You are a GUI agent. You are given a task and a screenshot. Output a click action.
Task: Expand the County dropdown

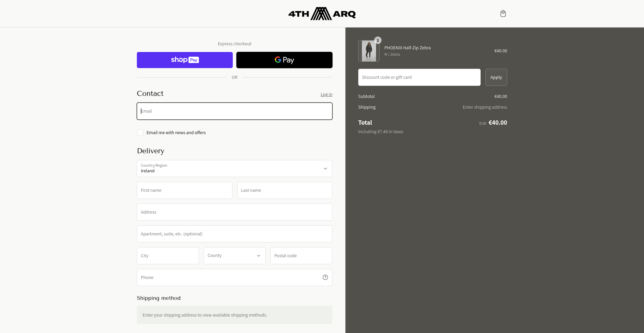coord(234,256)
